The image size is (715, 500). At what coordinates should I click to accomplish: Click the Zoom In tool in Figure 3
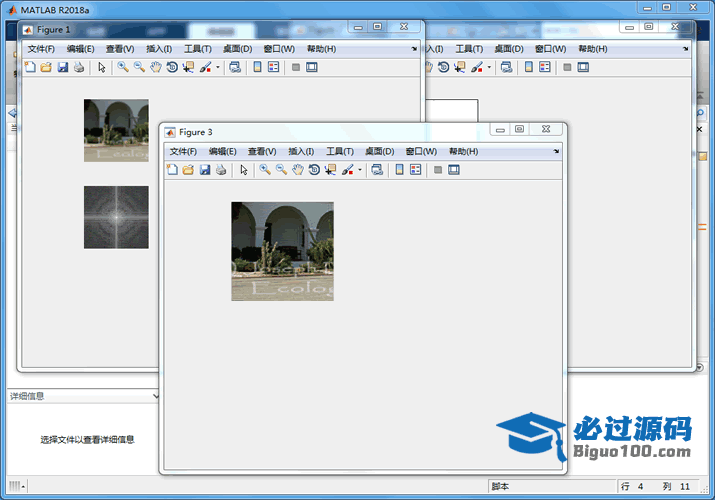pyautogui.click(x=265, y=170)
